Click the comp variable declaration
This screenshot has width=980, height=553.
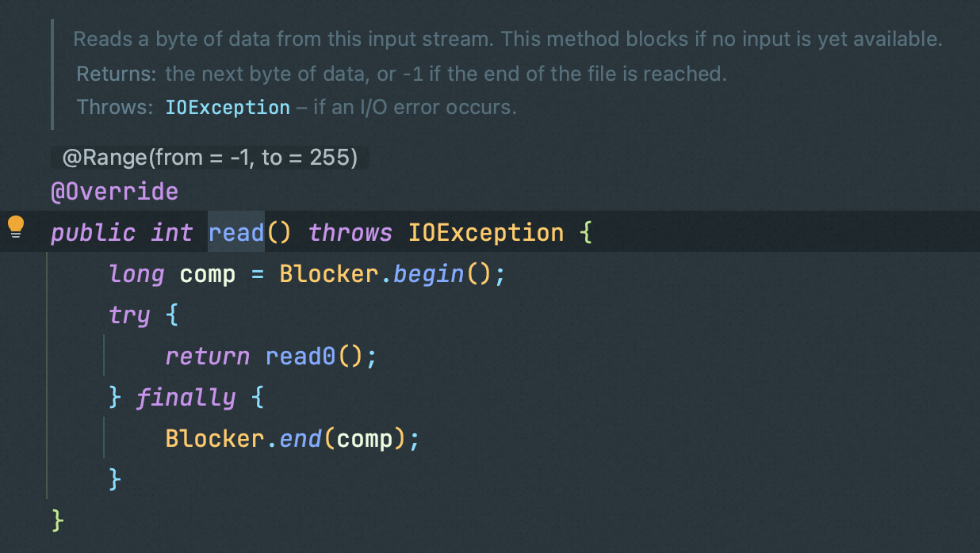tap(208, 274)
